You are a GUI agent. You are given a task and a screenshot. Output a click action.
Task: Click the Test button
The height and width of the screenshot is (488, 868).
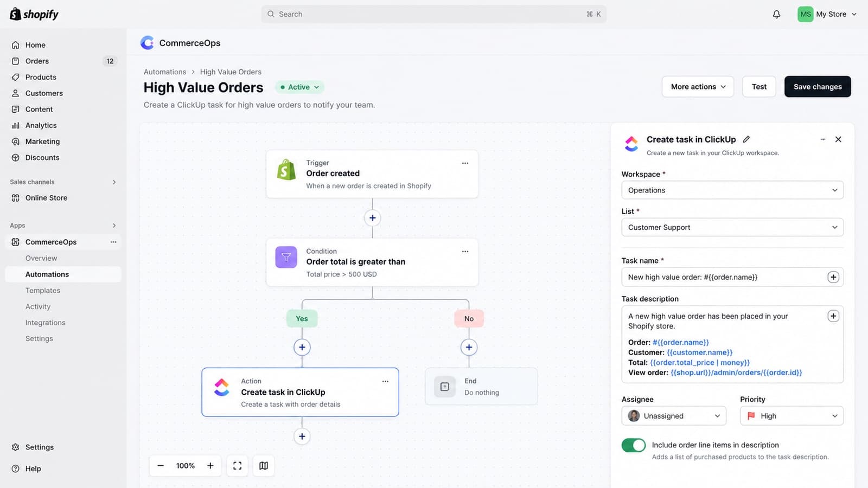(759, 87)
